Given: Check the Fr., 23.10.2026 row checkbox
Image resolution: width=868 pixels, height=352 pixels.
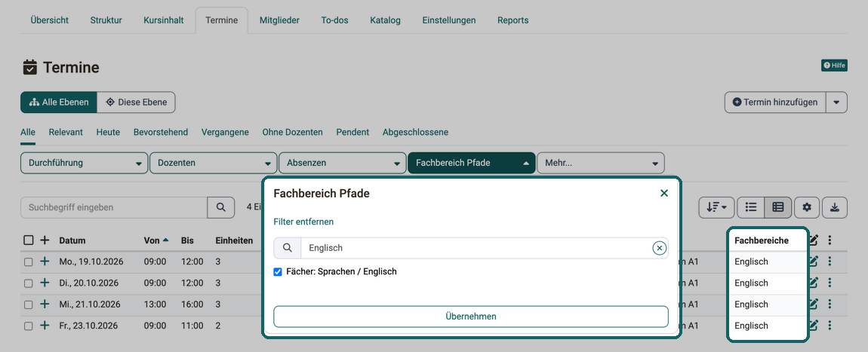Looking at the screenshot, I should [28, 326].
